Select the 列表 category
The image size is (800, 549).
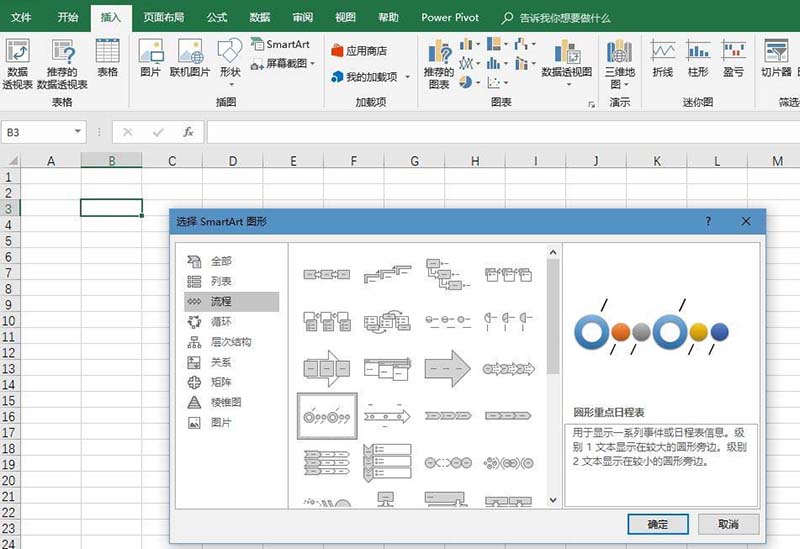(232, 281)
